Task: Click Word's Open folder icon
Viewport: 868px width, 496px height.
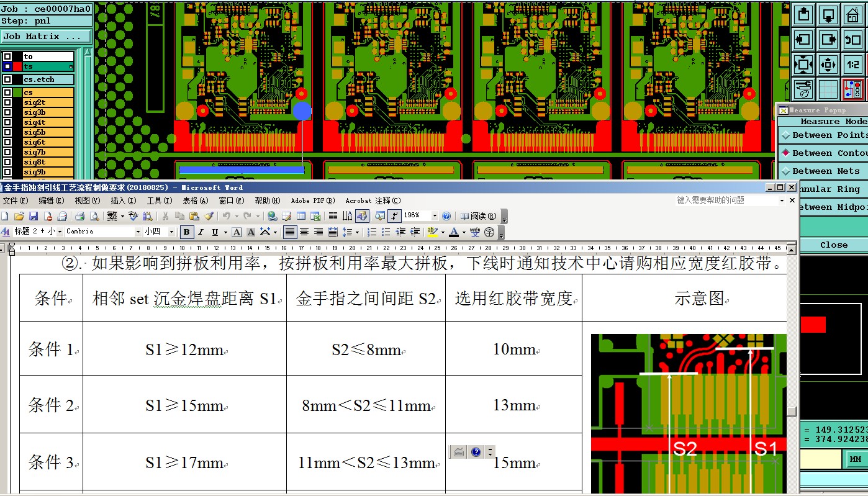Action: (x=19, y=216)
